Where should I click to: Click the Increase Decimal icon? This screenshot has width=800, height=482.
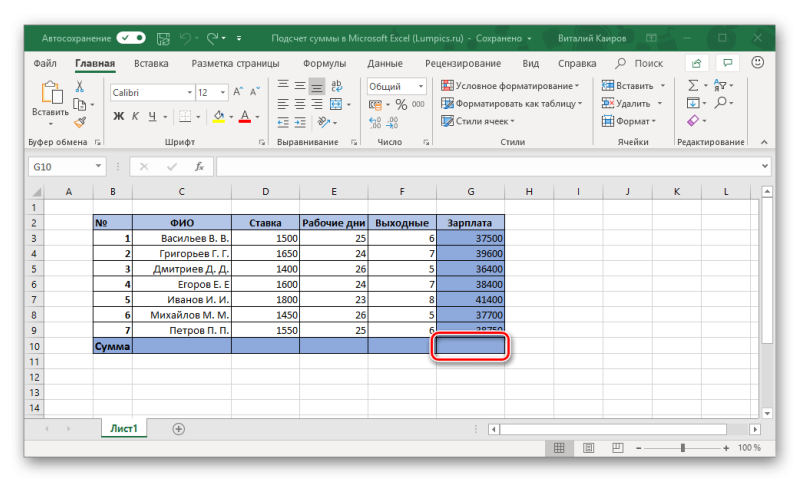(x=375, y=122)
